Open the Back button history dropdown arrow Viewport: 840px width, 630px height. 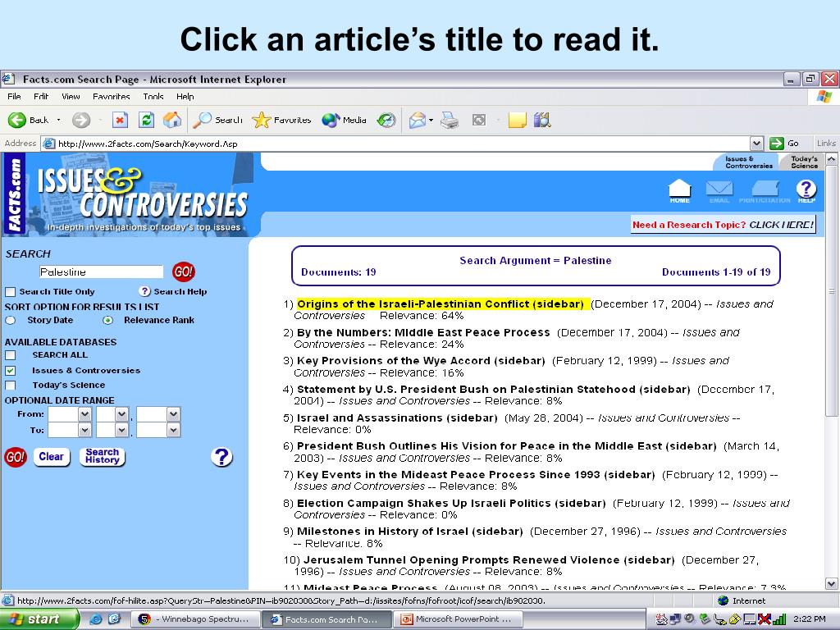(58, 120)
